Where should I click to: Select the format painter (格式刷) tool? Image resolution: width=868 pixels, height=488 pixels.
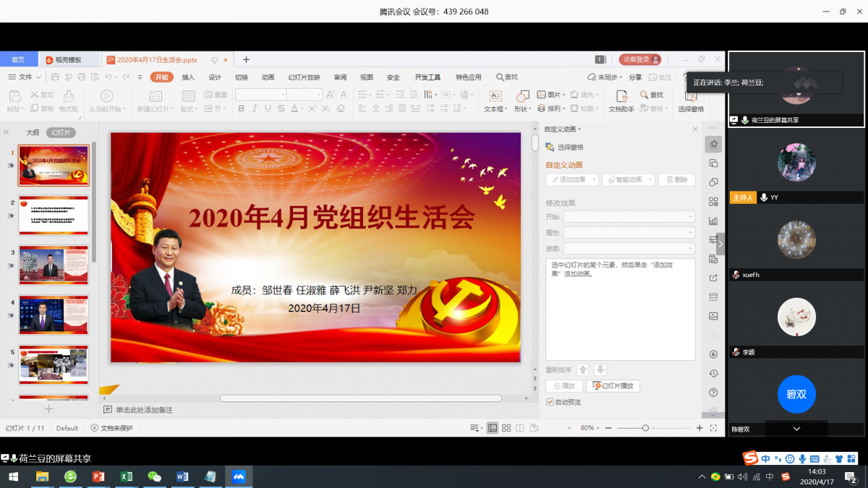(x=69, y=103)
